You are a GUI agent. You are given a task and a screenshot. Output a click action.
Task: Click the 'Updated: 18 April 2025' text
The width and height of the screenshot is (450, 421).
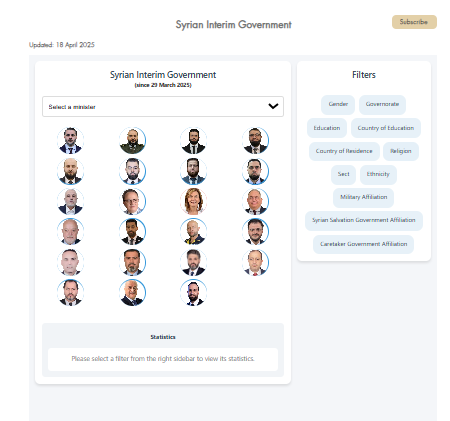(x=62, y=45)
